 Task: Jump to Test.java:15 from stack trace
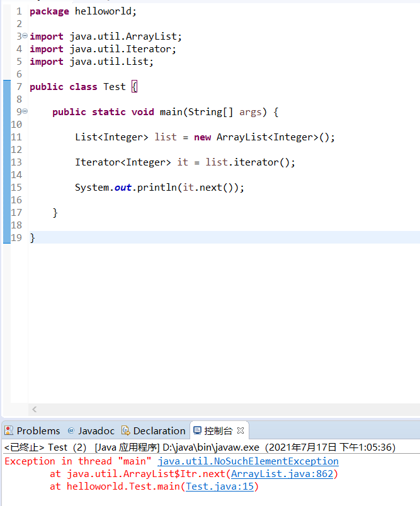pyautogui.click(x=220, y=486)
